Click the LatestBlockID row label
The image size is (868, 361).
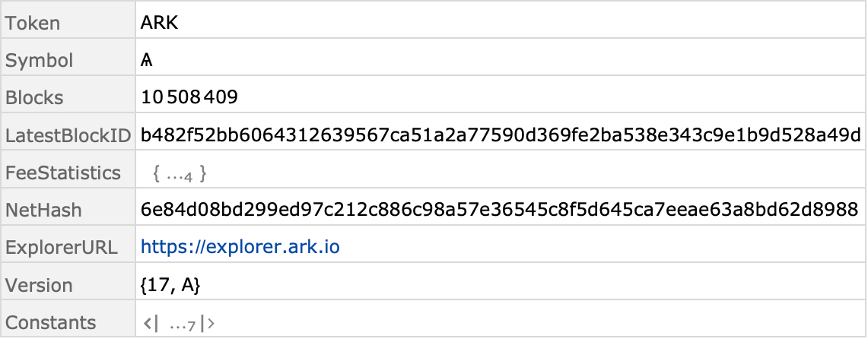tap(68, 135)
